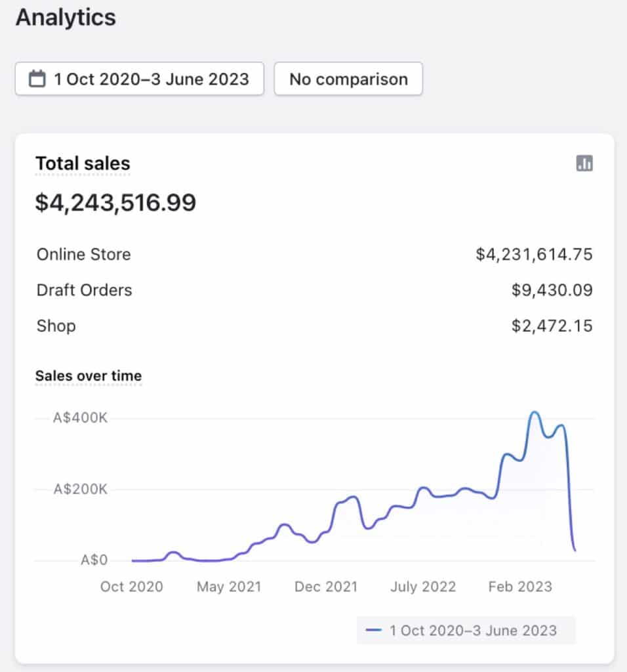This screenshot has height=672, width=627.
Task: Click the legend entry below the chart
Action: pyautogui.click(x=466, y=631)
